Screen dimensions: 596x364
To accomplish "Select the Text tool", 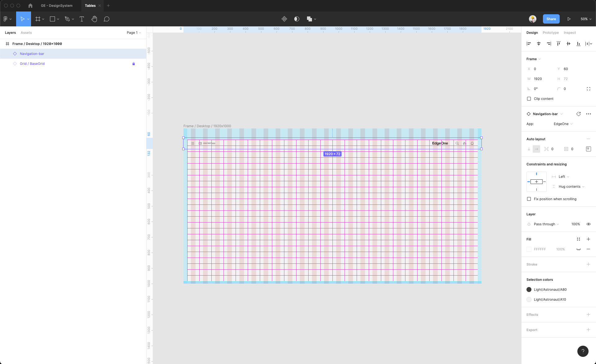I will [82, 19].
